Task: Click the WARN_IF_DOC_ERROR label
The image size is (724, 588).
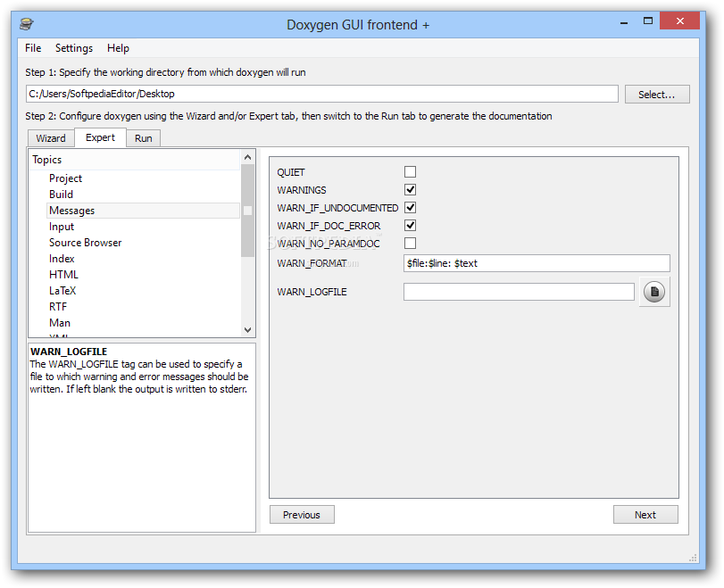Action: click(329, 226)
